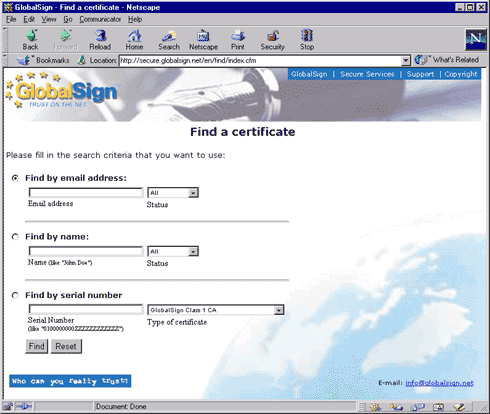This screenshot has width=490, height=414.
Task: Open Composer icon in status bar
Action: pyautogui.click(x=459, y=407)
